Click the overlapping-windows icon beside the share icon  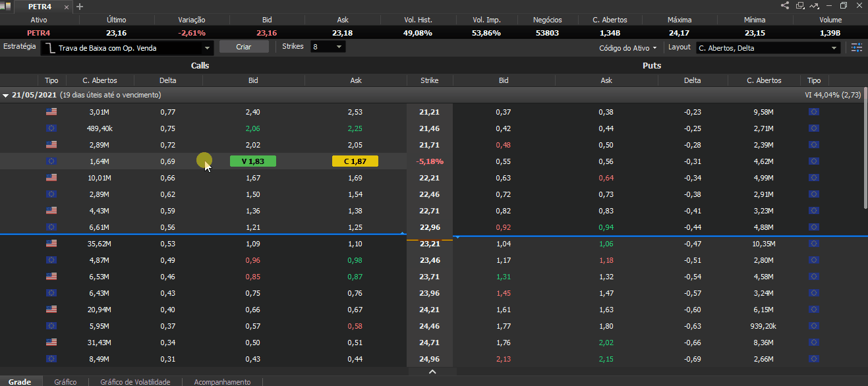[800, 6]
